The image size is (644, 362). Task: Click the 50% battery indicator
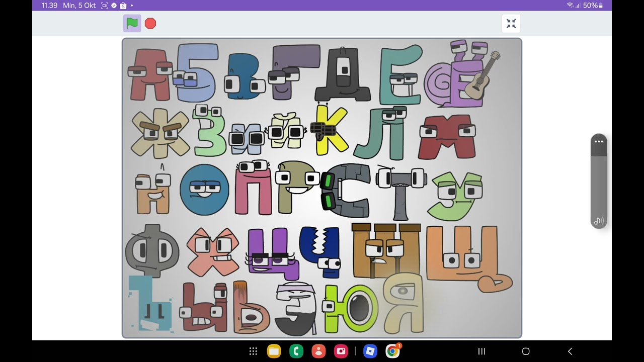tap(593, 6)
